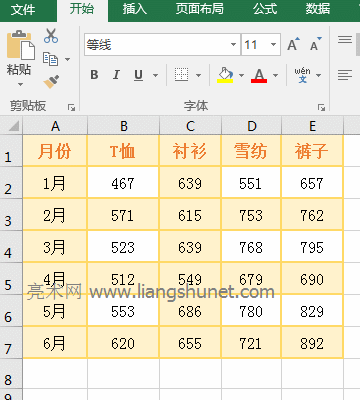Select cell with value 721
Image resolution: width=360 pixels, height=400 pixels.
point(251,343)
